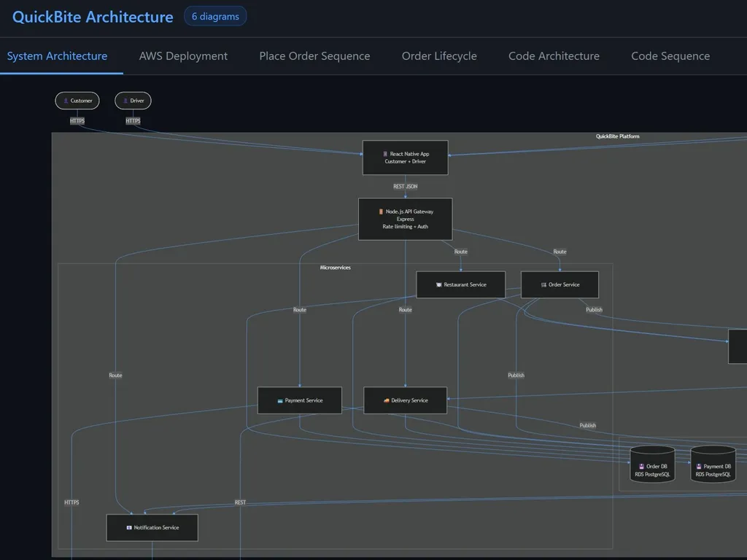Click the Publish label below Order Service

(x=594, y=310)
